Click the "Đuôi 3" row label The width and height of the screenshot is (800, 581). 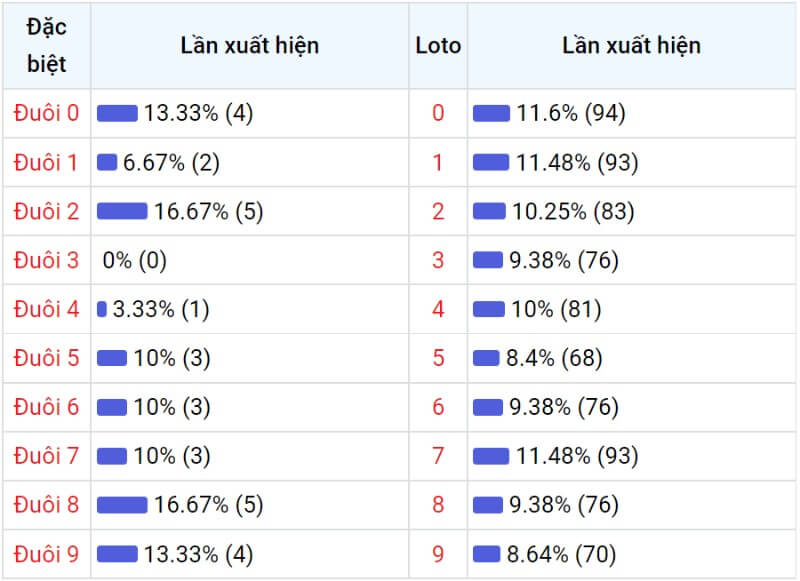[x=46, y=260]
